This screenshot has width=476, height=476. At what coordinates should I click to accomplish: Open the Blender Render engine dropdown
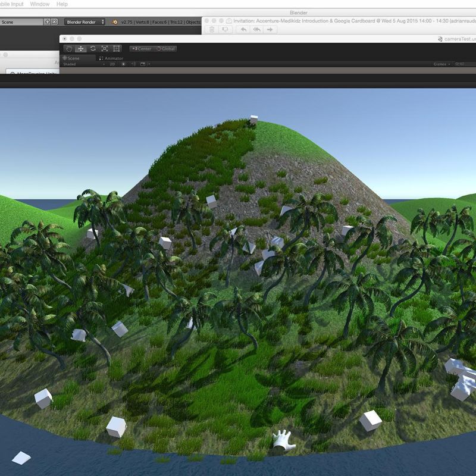[85, 22]
